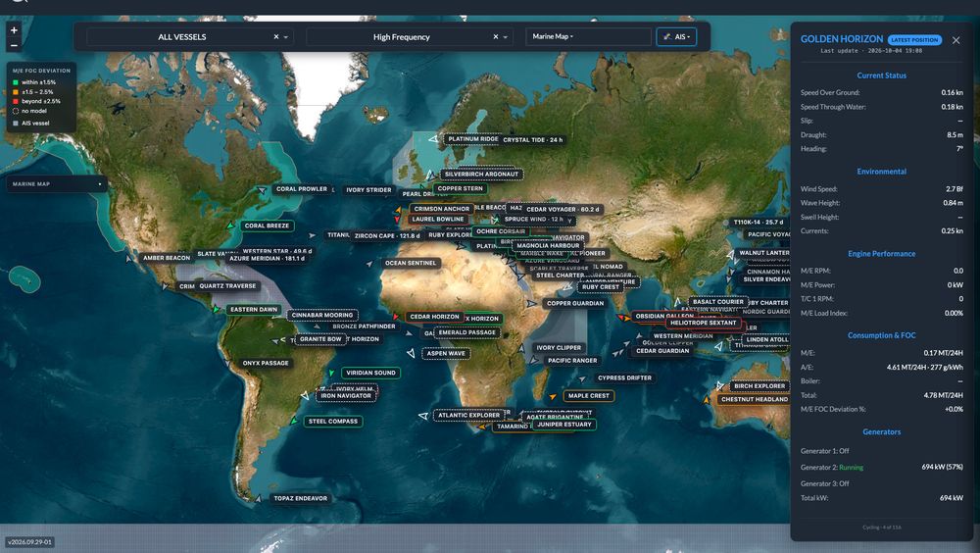980x553 pixels.
Task: Click the Coral Breeze green vessel marker
Action: click(x=230, y=226)
